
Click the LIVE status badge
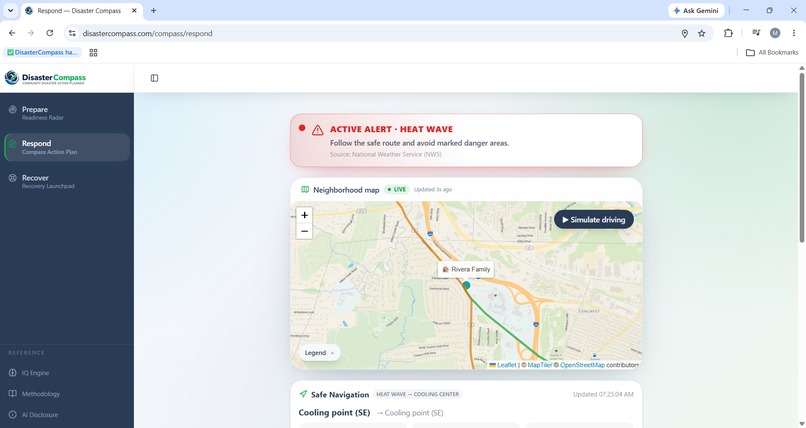pyautogui.click(x=397, y=190)
